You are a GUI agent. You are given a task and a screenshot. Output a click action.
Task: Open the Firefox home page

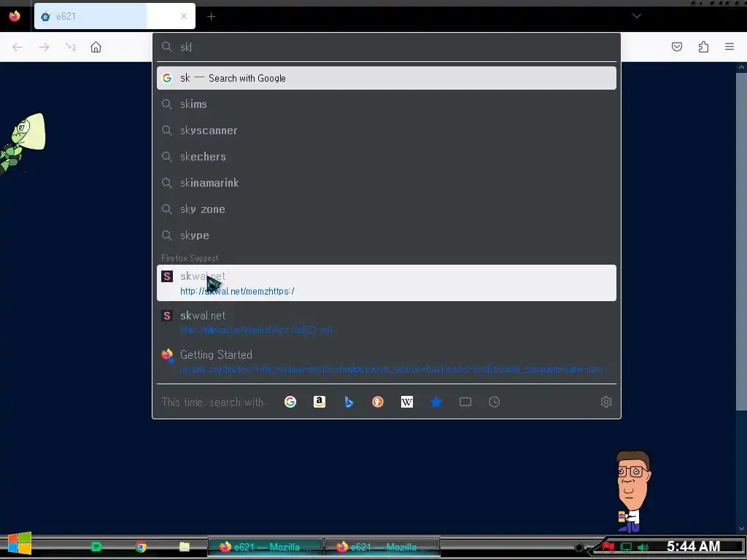coord(96,47)
